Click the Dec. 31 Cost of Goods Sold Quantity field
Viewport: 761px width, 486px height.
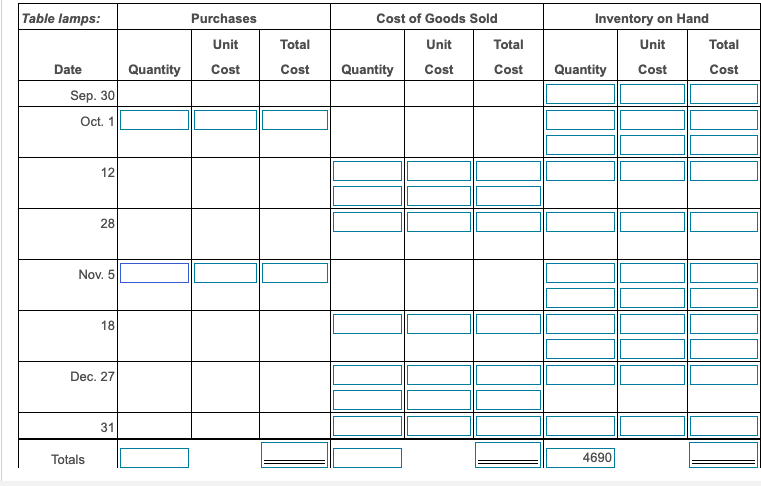(x=367, y=426)
